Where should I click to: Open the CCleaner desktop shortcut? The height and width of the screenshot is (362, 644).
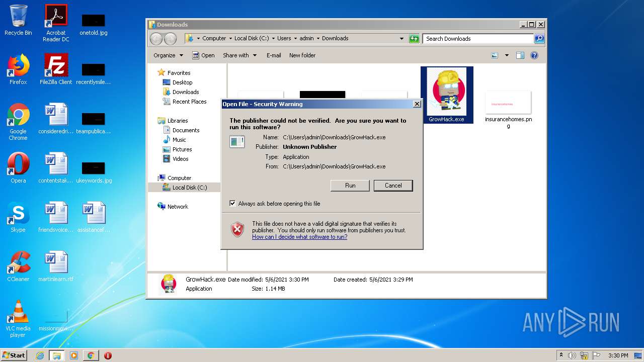(x=18, y=266)
